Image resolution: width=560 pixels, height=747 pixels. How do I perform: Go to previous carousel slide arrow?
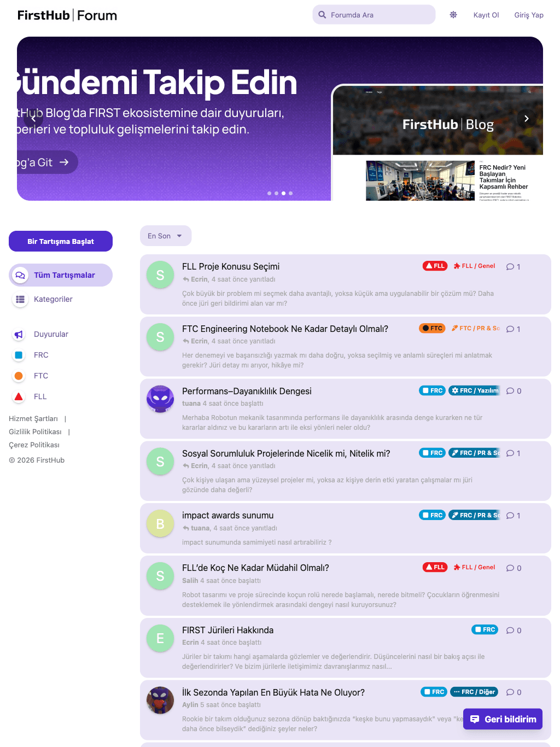(33, 118)
